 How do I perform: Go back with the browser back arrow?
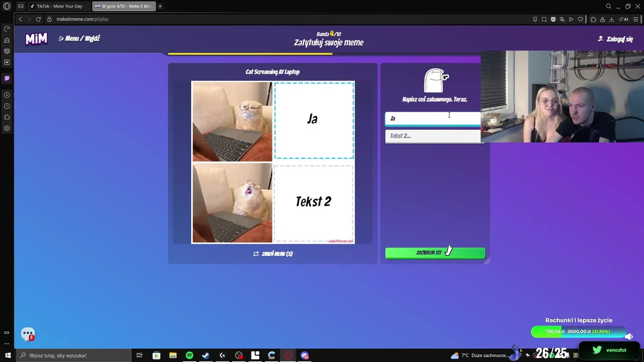[x=20, y=19]
